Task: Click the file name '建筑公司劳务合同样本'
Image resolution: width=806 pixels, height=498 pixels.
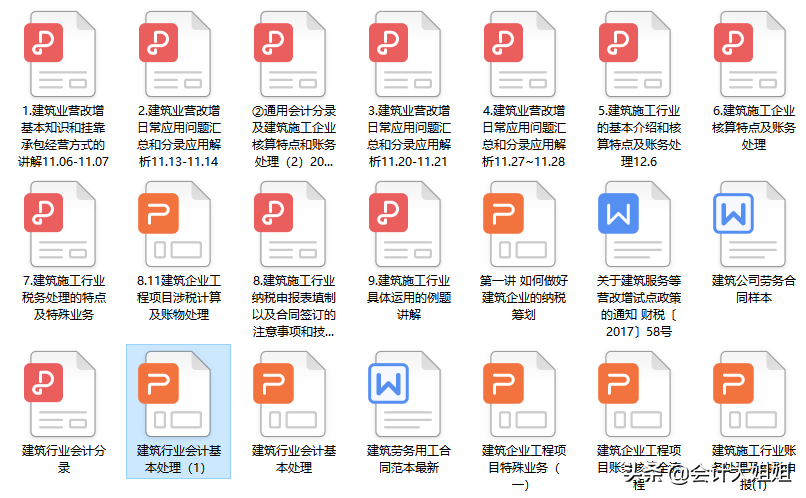Action: [754, 289]
